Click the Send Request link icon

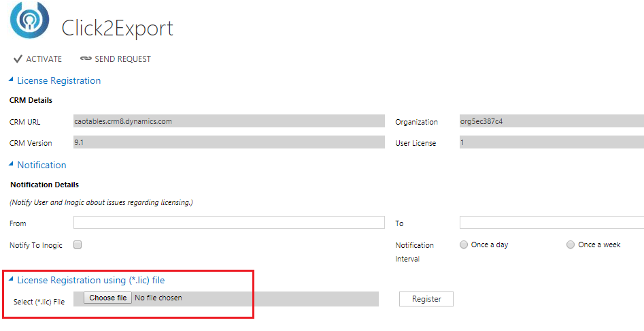(86, 59)
